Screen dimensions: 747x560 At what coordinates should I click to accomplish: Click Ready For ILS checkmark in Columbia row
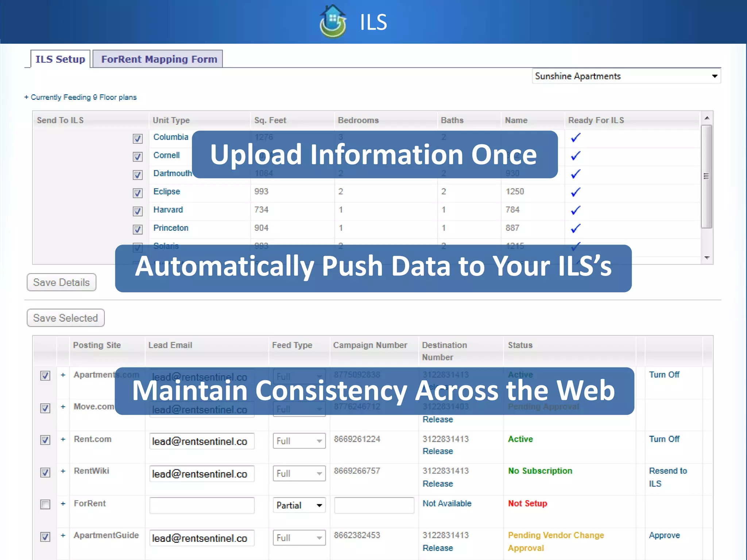576,138
